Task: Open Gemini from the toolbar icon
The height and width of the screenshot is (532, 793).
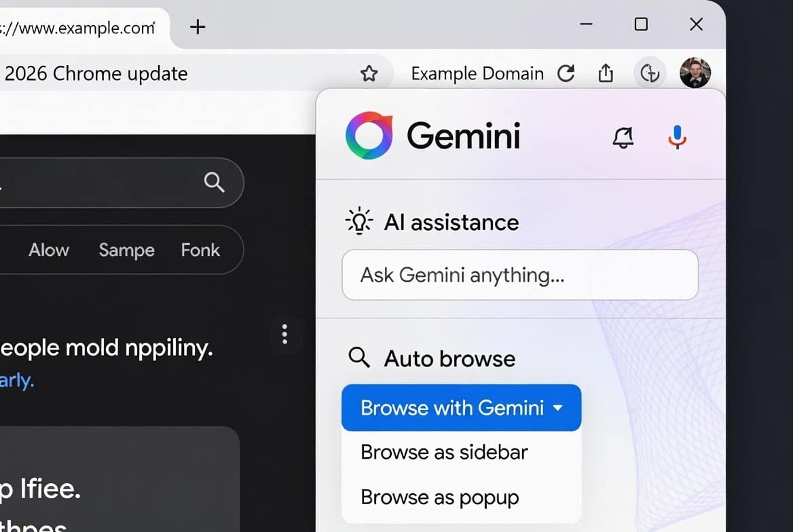Action: click(x=649, y=73)
